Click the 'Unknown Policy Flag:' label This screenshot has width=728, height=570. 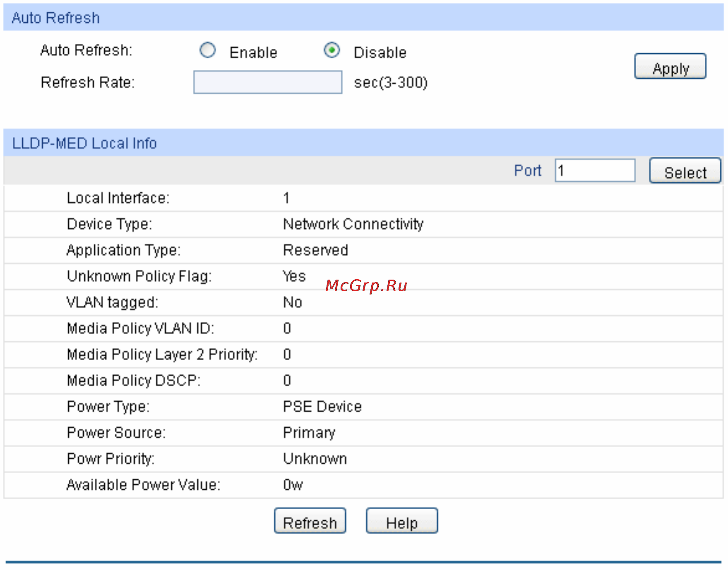point(139,276)
